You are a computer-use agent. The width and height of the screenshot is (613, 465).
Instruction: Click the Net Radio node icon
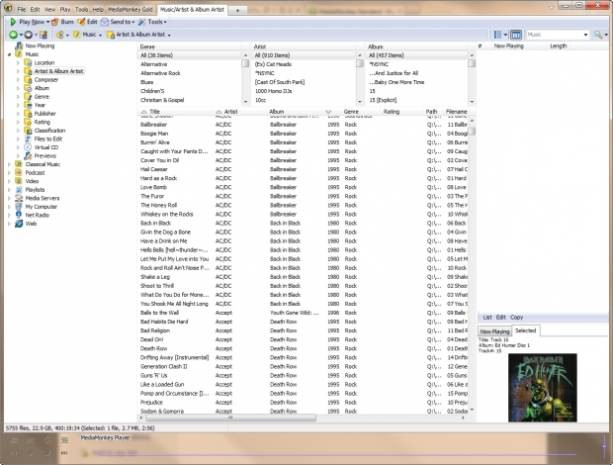pos(18,215)
